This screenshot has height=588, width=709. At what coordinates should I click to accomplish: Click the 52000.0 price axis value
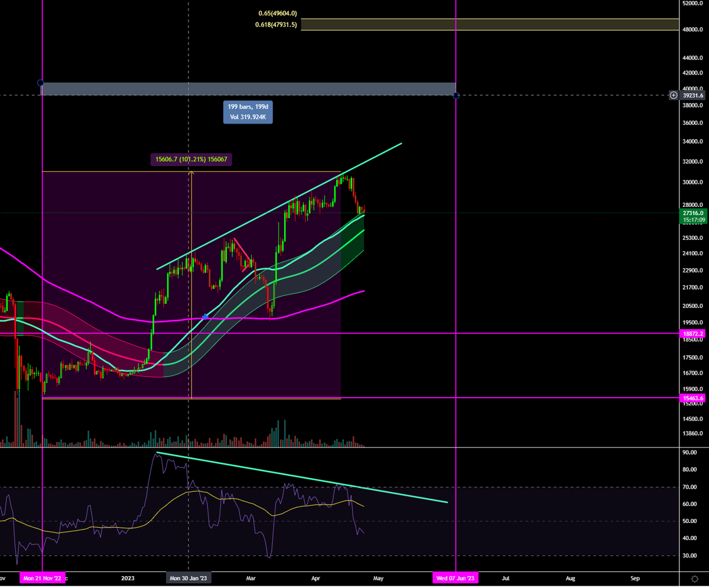(x=692, y=4)
